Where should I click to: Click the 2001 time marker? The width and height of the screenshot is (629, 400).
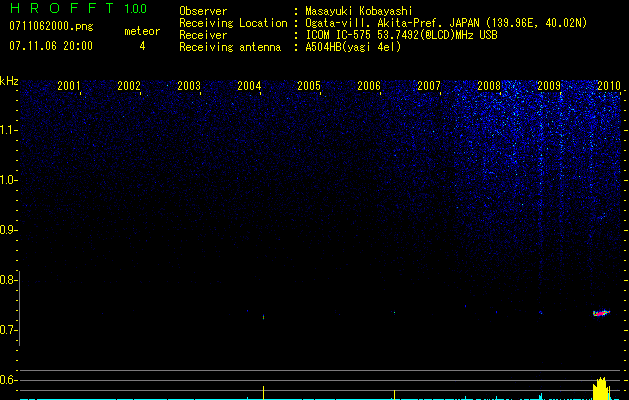click(x=69, y=85)
